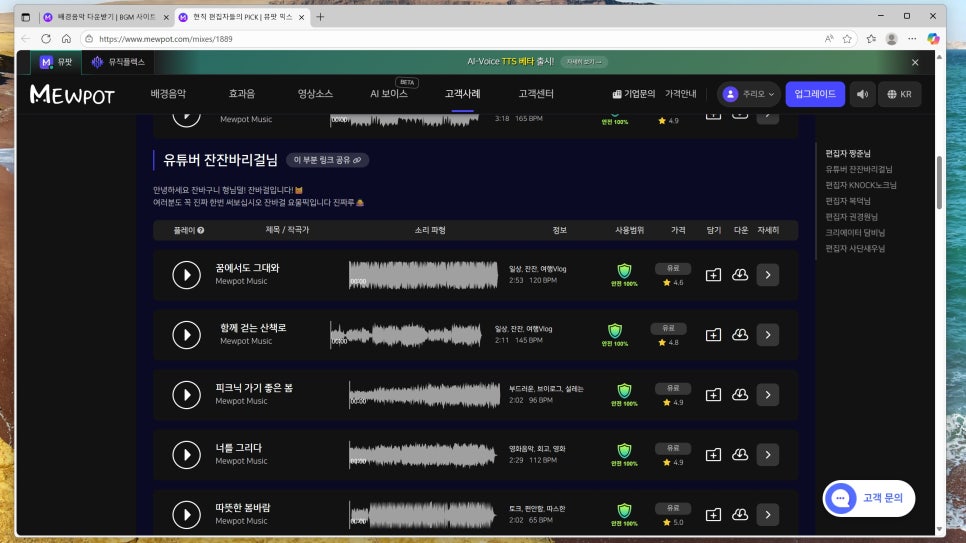Play the track 따뜻한 봄바람
This screenshot has height=543, width=966.
point(186,515)
